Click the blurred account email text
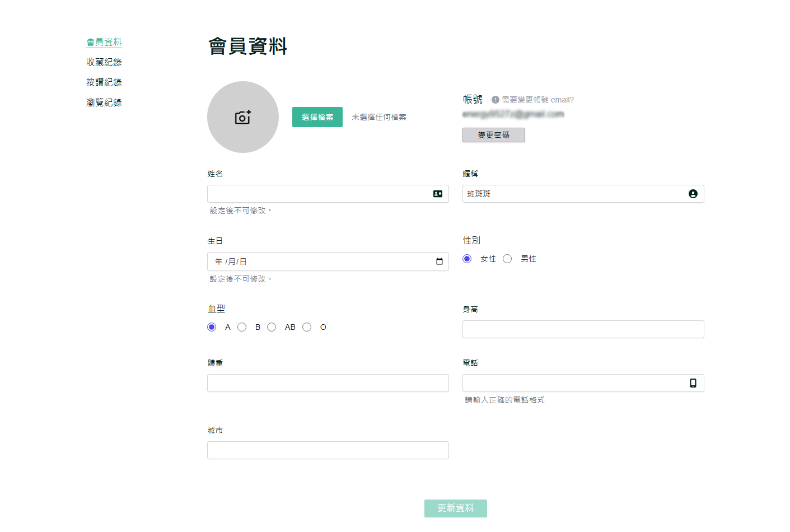 [513, 114]
